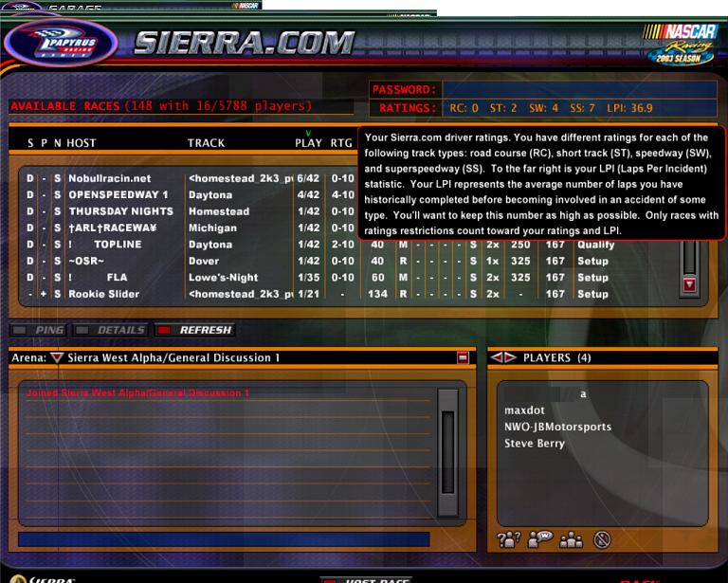Click the 4-10 rating range
This screenshot has height=583, width=728.
[x=342, y=194]
